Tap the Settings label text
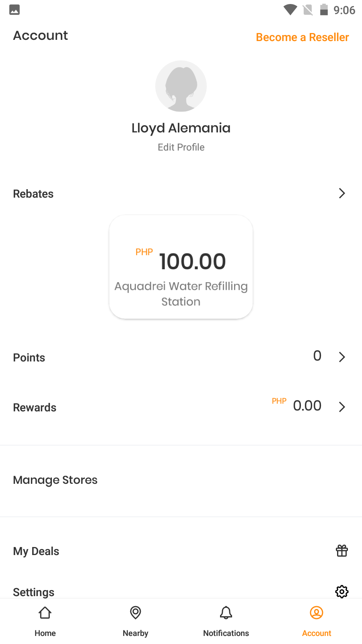 click(34, 592)
